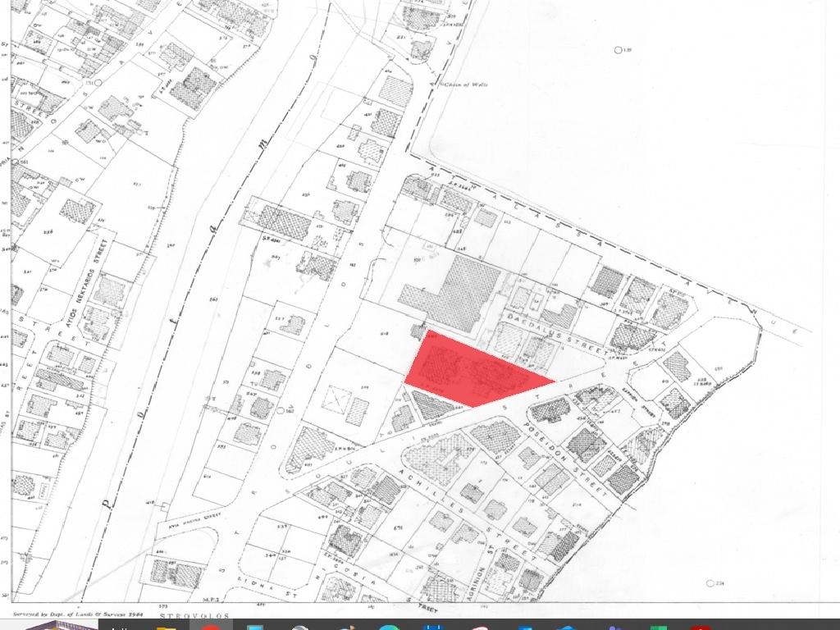This screenshot has width=840, height=630.
Task: Click the circled survey point 162
Action: (x=281, y=411)
